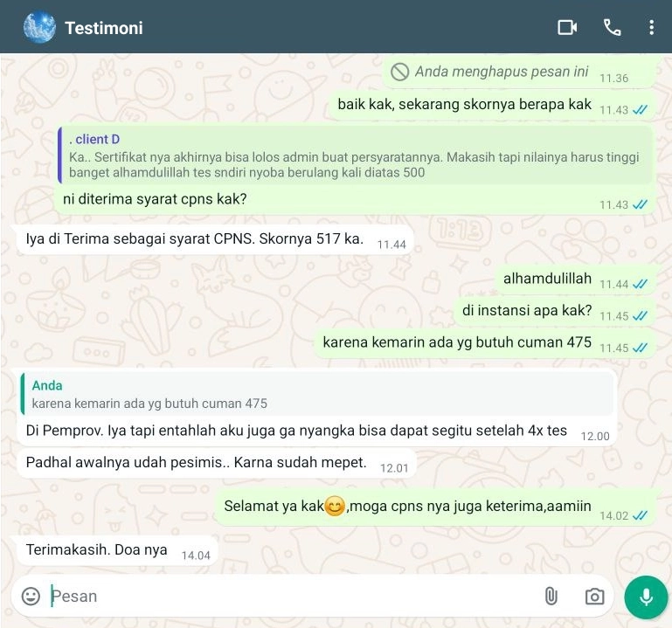The height and width of the screenshot is (628, 672).
Task: Start a video call with Testimoni
Action: pos(567,28)
